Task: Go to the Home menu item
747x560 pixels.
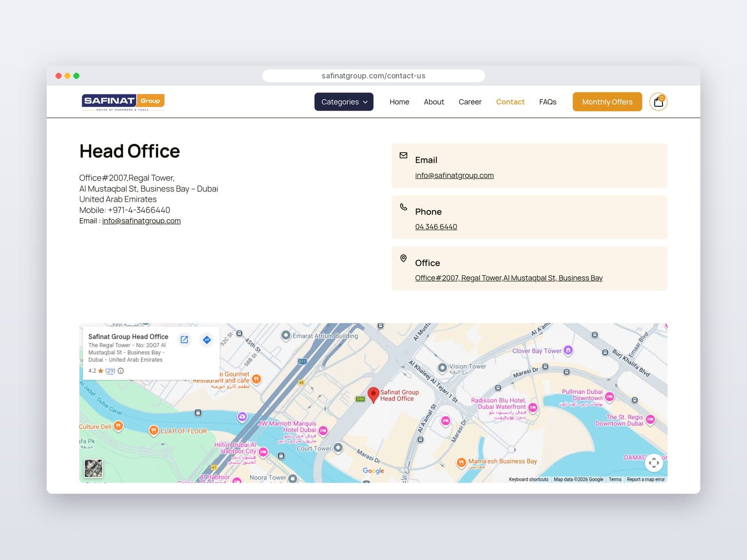Action: pyautogui.click(x=399, y=102)
